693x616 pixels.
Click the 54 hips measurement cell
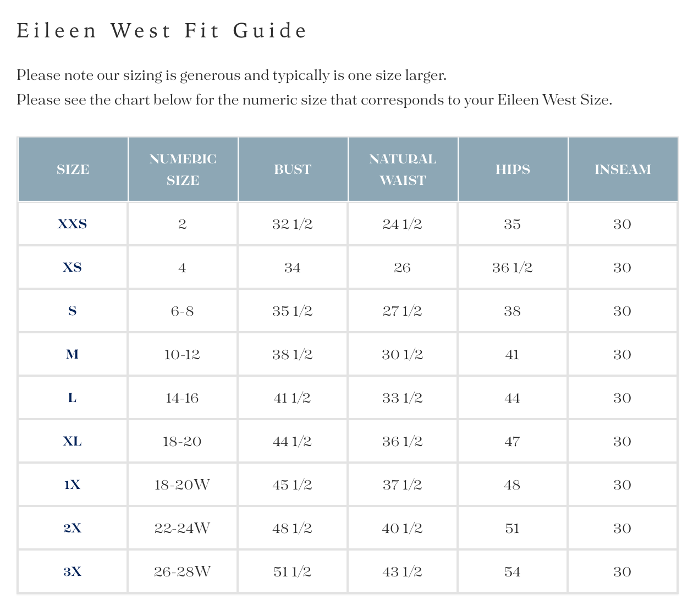tap(512, 571)
